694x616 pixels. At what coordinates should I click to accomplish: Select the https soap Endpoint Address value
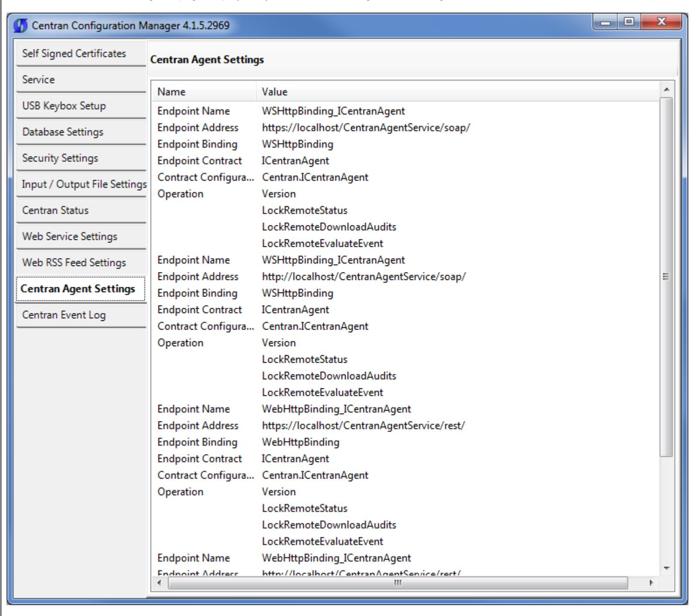366,128
